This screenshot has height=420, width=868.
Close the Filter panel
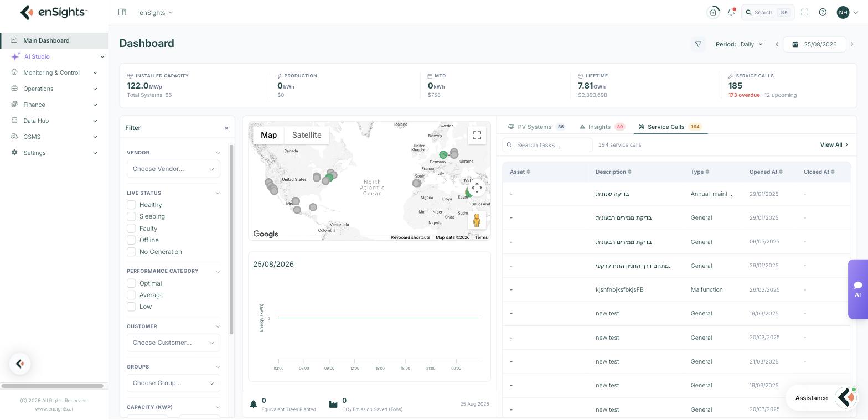click(226, 128)
